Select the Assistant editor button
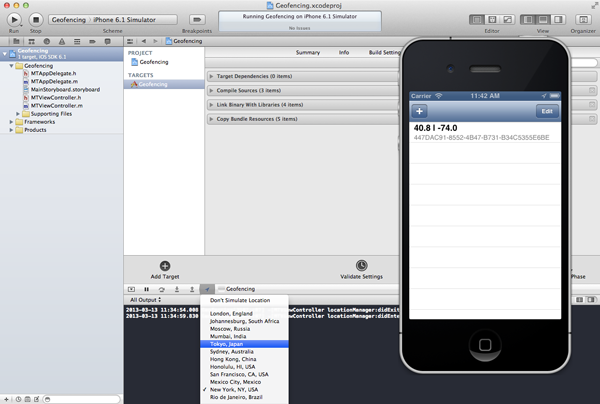 pos(492,20)
